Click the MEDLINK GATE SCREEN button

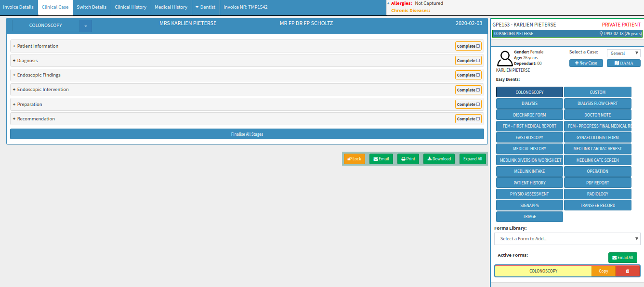pos(598,160)
